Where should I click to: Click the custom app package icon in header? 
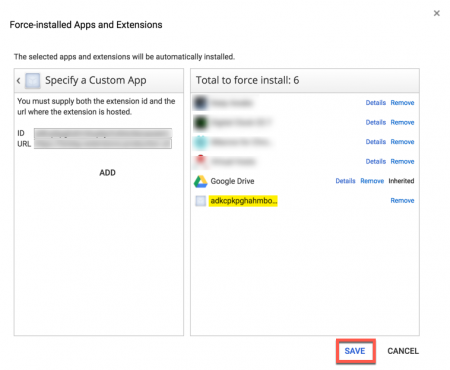(33, 81)
